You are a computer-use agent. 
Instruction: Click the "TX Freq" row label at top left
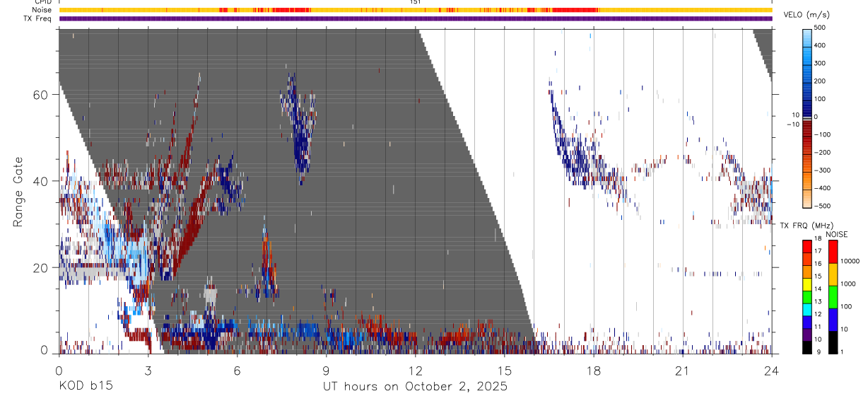[38, 18]
